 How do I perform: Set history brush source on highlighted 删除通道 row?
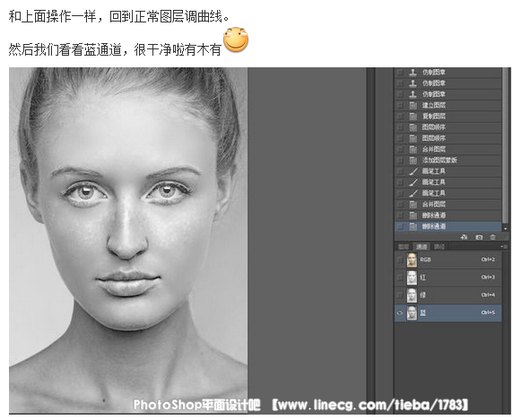click(400, 226)
